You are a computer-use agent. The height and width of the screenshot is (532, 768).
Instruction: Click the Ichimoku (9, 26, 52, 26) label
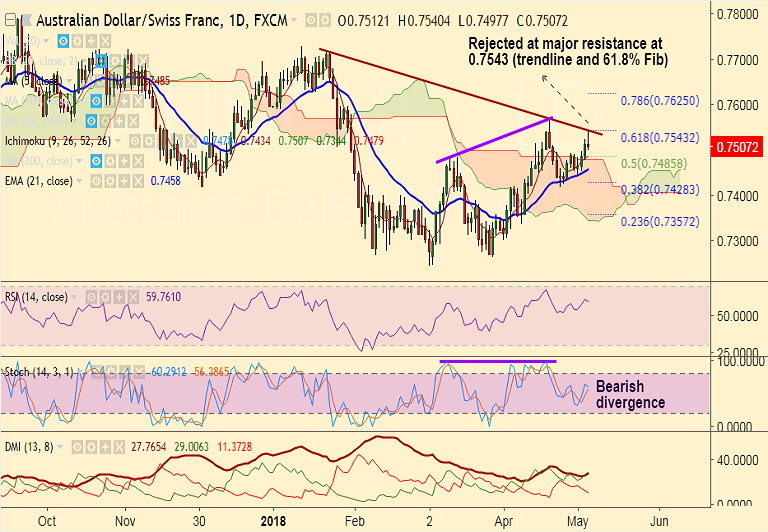(58, 142)
